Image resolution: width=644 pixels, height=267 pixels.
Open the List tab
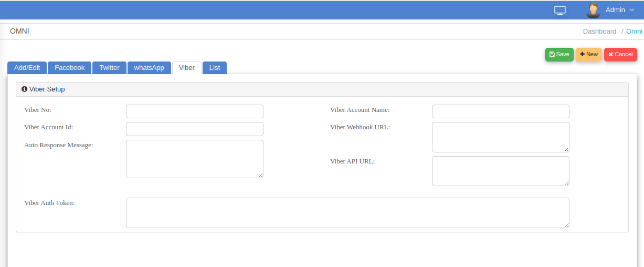click(x=214, y=68)
